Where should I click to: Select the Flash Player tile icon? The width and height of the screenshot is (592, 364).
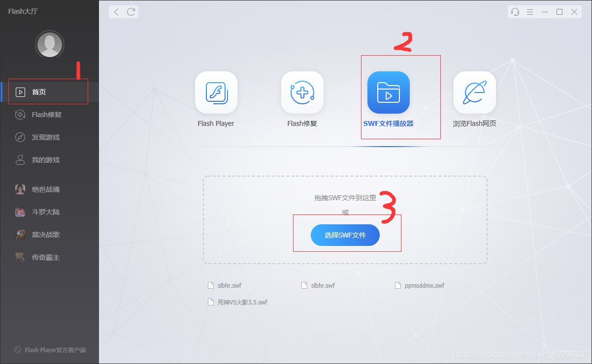(x=216, y=92)
